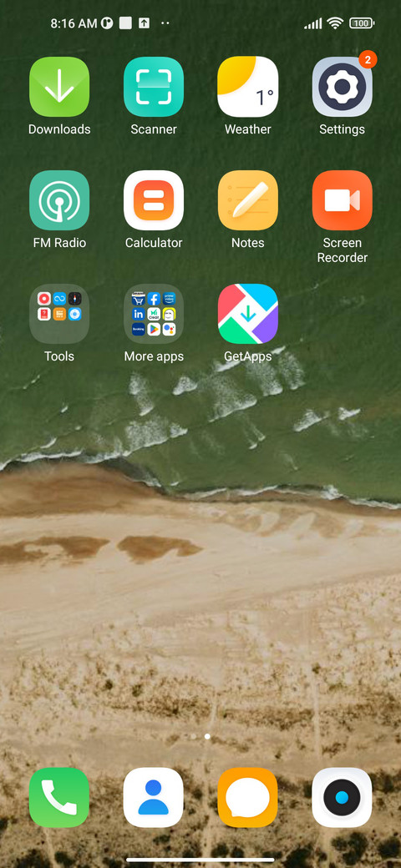Tap the upload arrow notification icon
Screen dimensions: 401x868
[144, 23]
